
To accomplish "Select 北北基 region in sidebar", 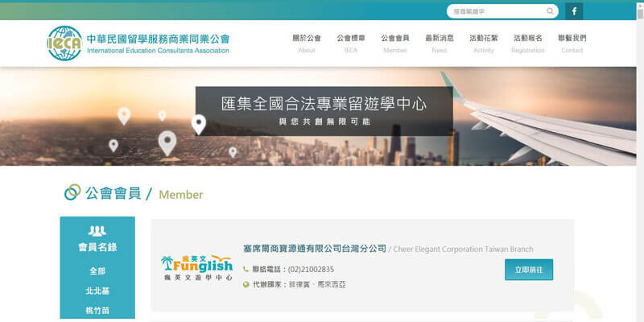I will (x=97, y=291).
